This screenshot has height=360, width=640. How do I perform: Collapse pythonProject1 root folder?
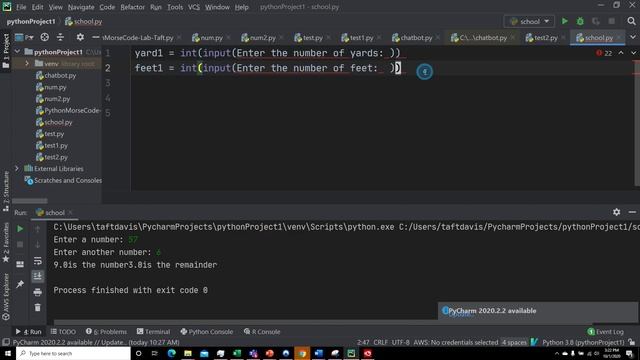coord(17,52)
